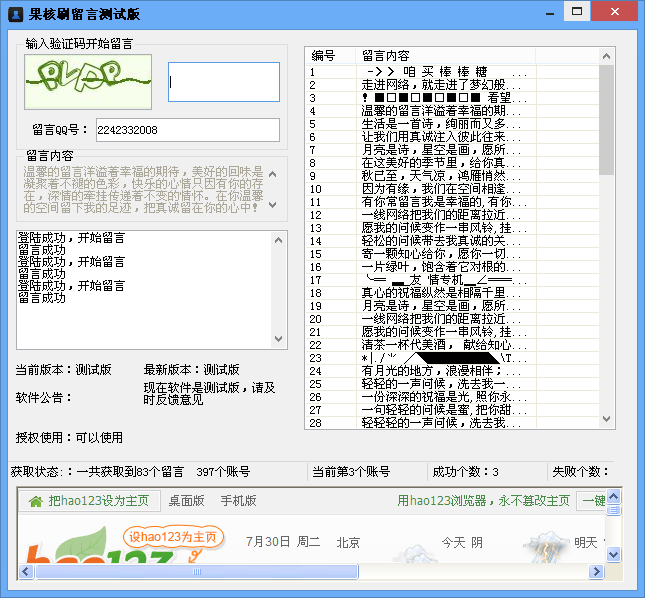Select row 3 with black and white squares
The width and height of the screenshot is (645, 598).
pos(452,98)
